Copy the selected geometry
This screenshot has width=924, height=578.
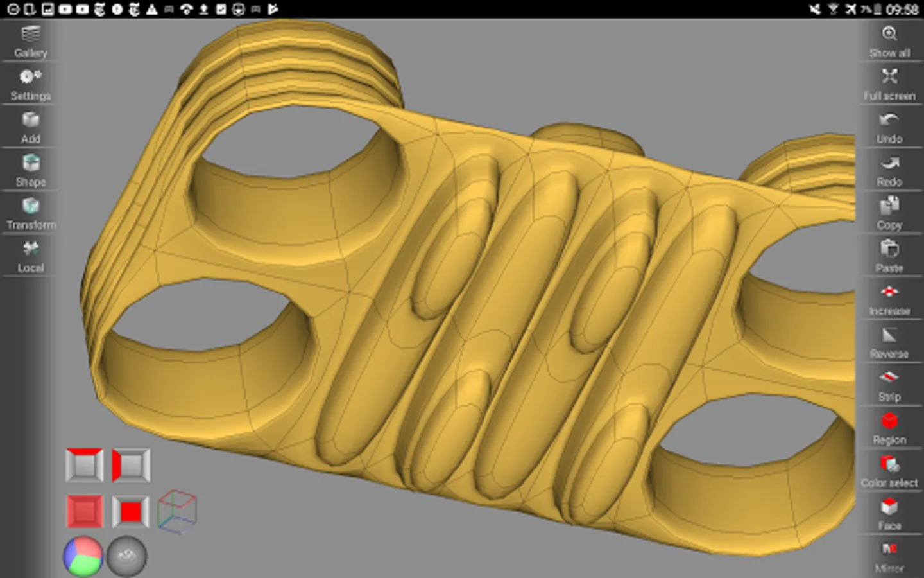click(889, 213)
